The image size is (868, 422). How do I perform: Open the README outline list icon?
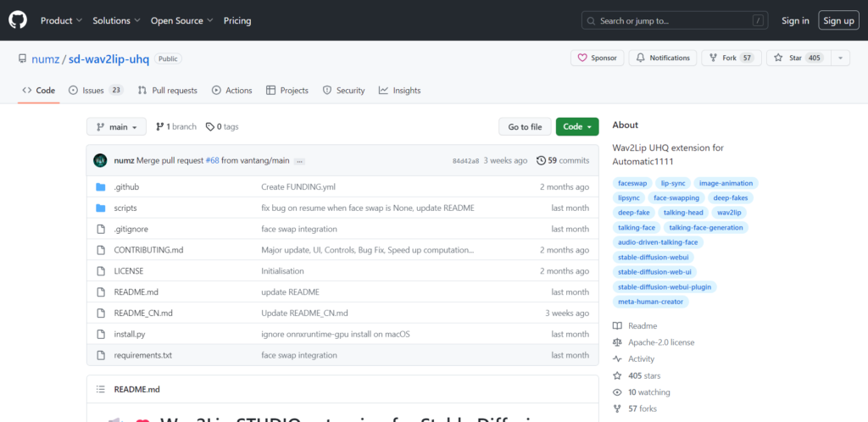click(100, 389)
